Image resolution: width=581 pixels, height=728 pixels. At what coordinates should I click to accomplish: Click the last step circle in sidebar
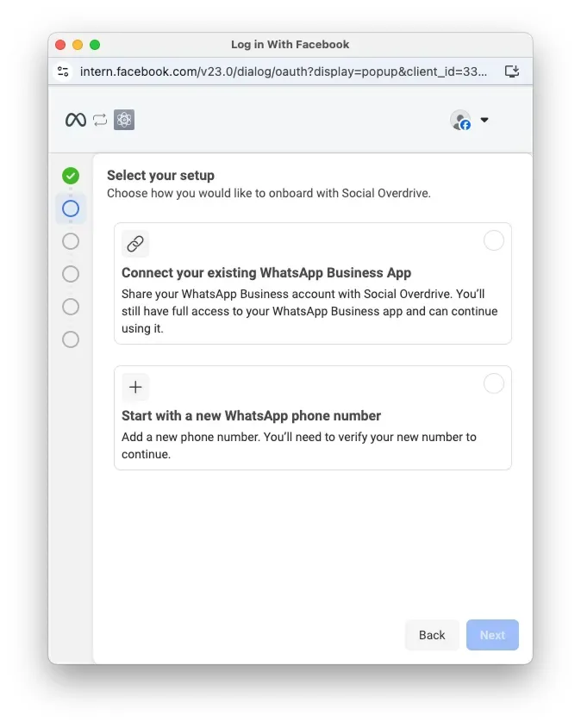pyautogui.click(x=71, y=339)
